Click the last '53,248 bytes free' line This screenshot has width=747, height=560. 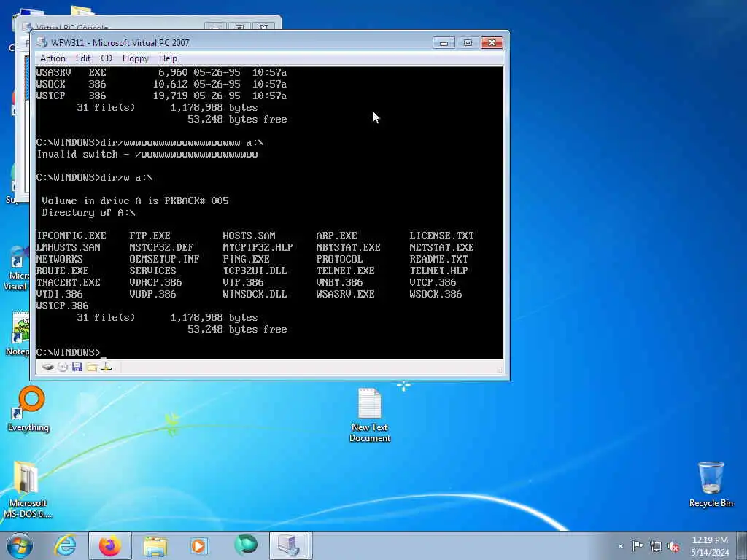[237, 329]
